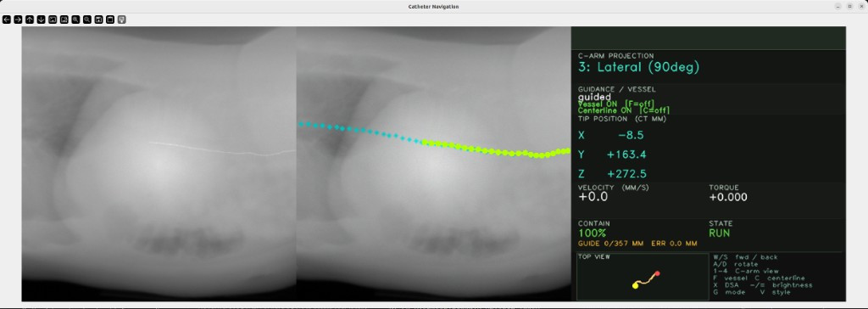Click the X value -8.5
868x309 pixels.
pos(631,135)
